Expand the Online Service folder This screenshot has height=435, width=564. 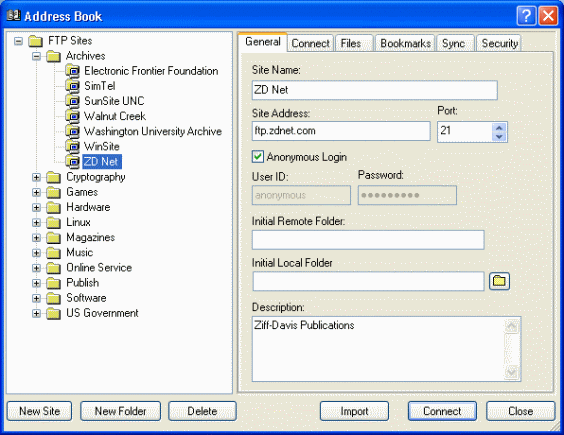[x=36, y=268]
